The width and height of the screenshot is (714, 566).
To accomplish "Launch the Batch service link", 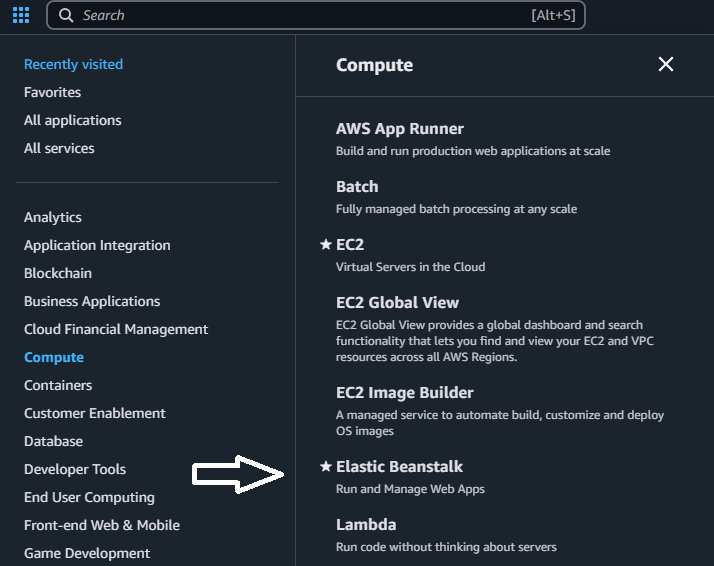I will point(357,187).
